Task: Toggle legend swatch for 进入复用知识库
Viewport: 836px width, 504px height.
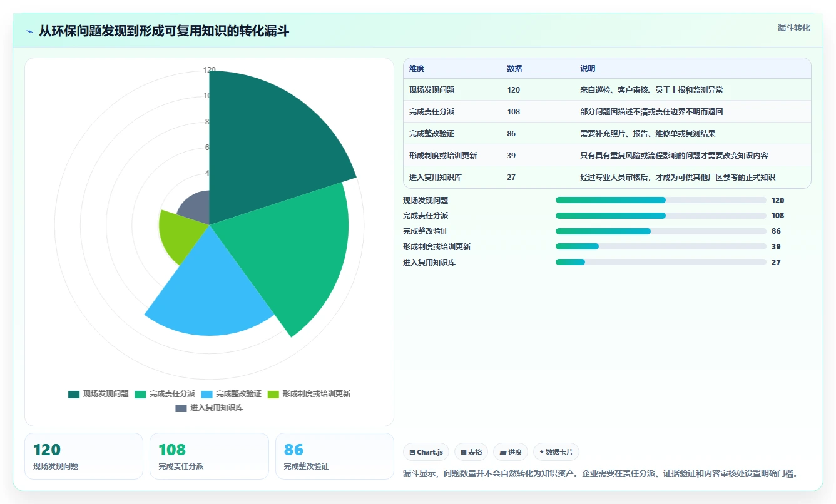Action: pyautogui.click(x=181, y=408)
